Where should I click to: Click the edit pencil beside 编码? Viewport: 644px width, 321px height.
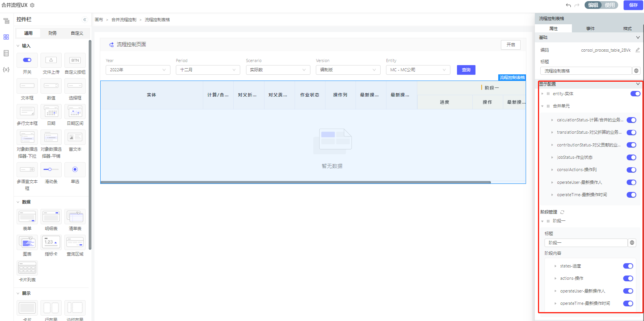(637, 50)
